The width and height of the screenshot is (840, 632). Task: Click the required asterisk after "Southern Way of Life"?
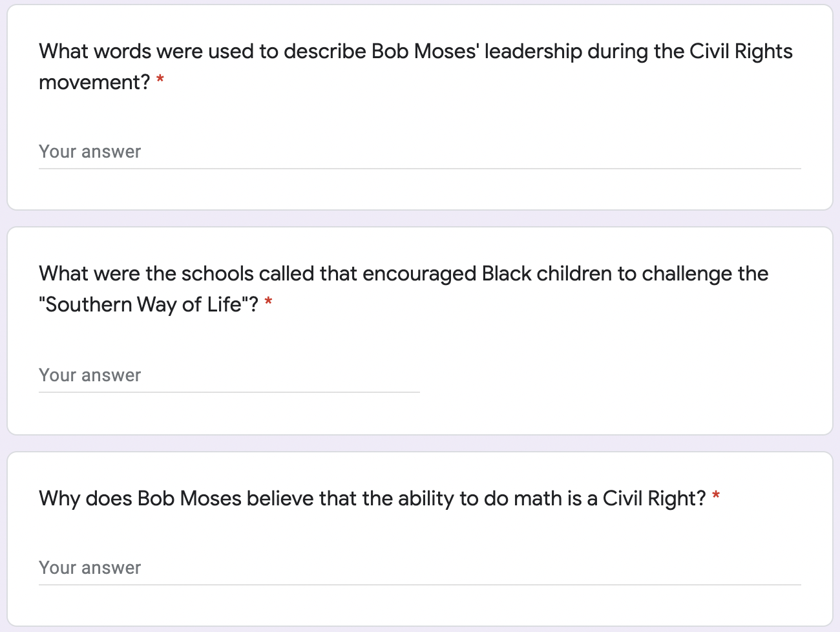tap(268, 303)
